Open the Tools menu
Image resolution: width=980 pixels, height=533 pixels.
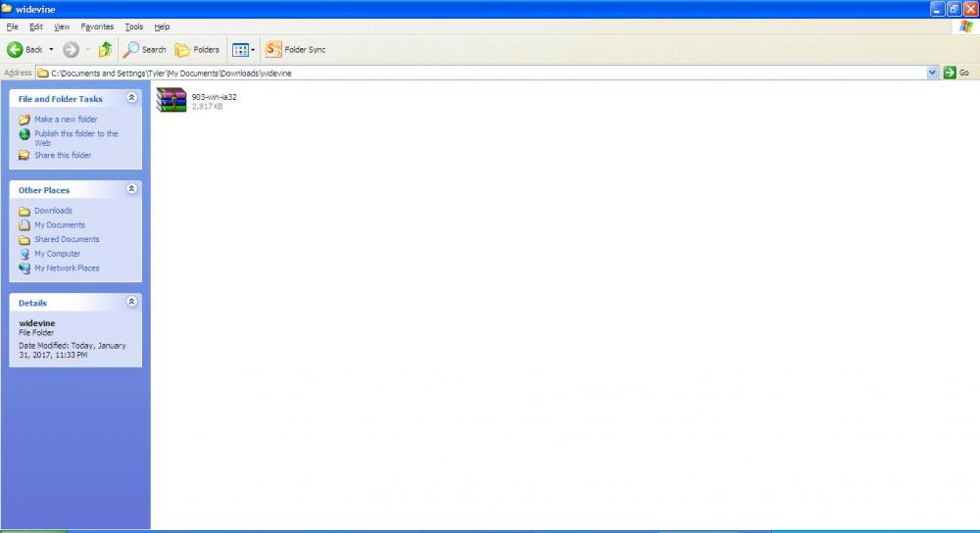click(133, 26)
